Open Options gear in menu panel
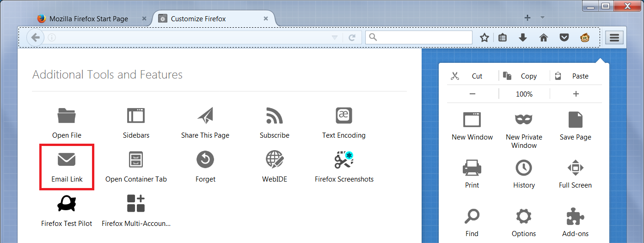 (524, 222)
